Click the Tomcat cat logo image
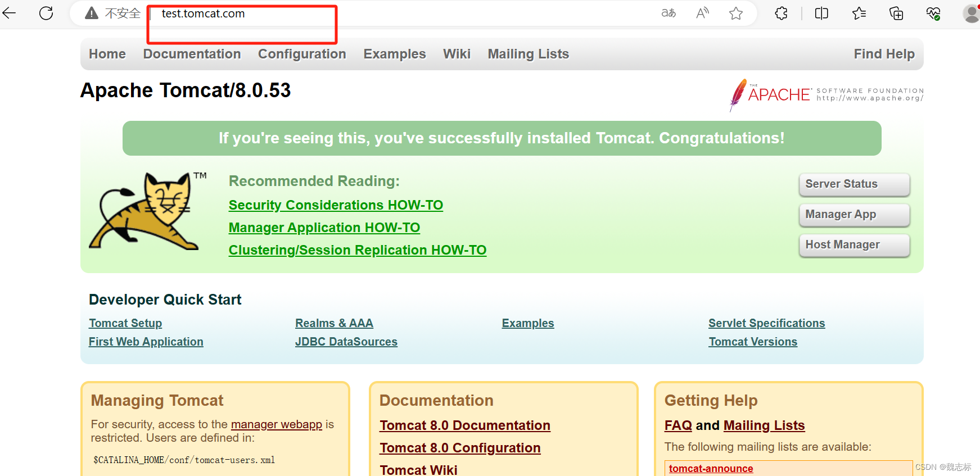The height and width of the screenshot is (476, 980). coord(147,211)
